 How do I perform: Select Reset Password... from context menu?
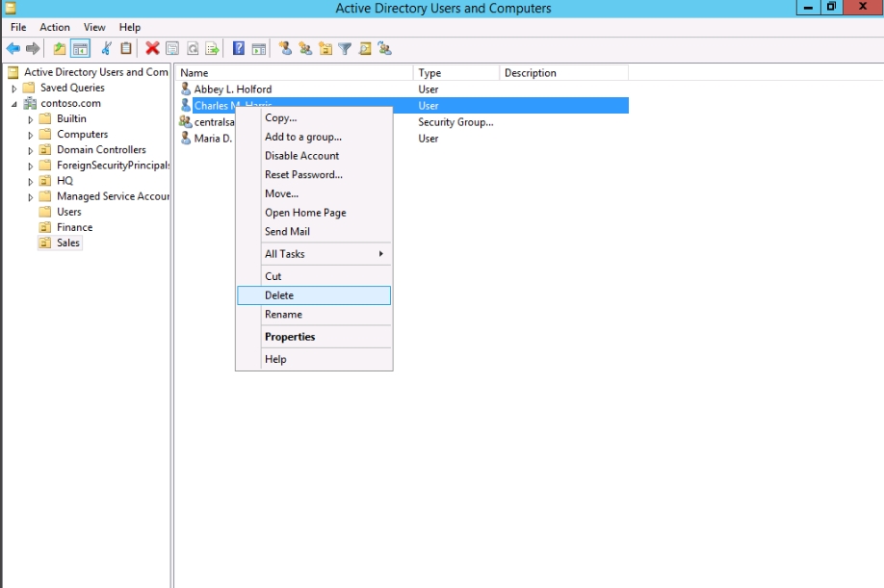coord(314,174)
